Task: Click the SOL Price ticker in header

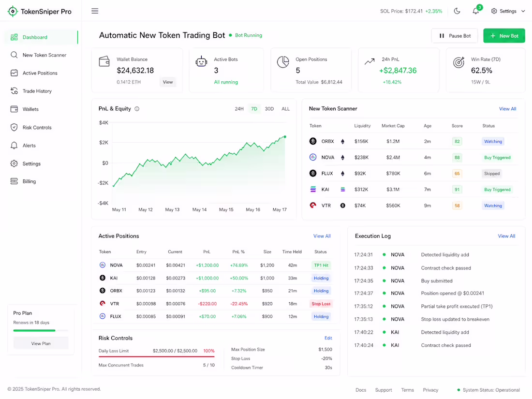Action: [411, 11]
